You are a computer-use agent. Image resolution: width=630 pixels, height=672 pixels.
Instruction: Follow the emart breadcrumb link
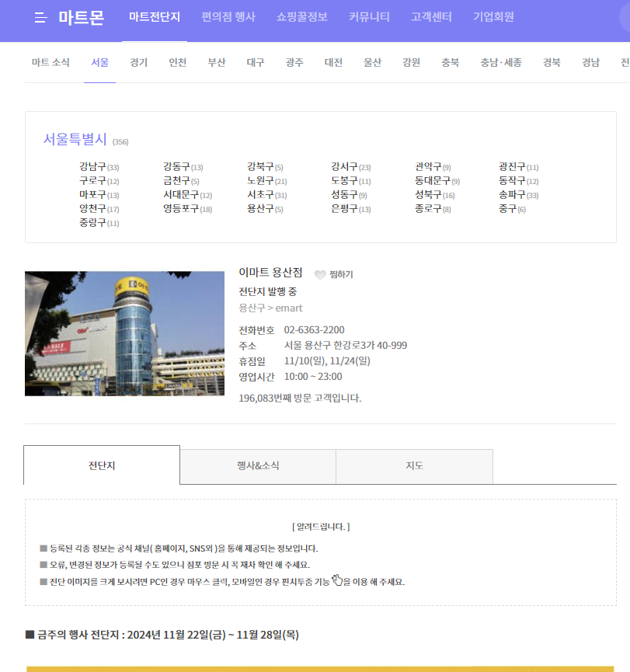pos(288,308)
